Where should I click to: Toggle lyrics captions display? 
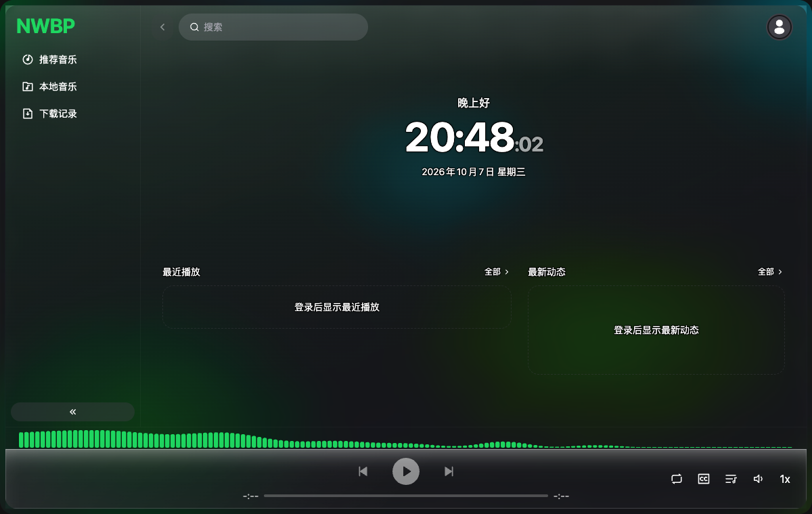pyautogui.click(x=704, y=479)
